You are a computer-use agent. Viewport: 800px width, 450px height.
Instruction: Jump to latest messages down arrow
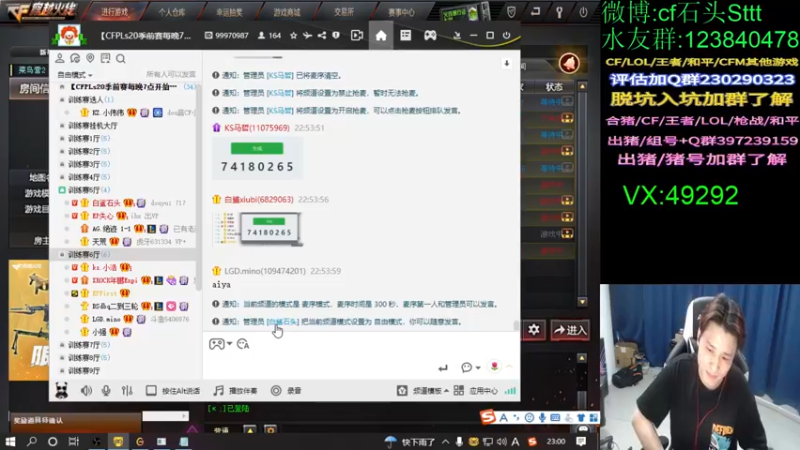coord(507,63)
